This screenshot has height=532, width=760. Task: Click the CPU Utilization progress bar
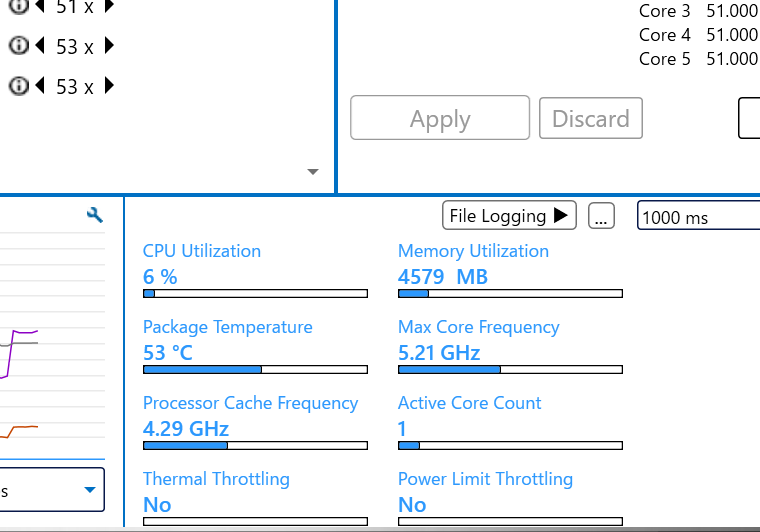point(255,293)
